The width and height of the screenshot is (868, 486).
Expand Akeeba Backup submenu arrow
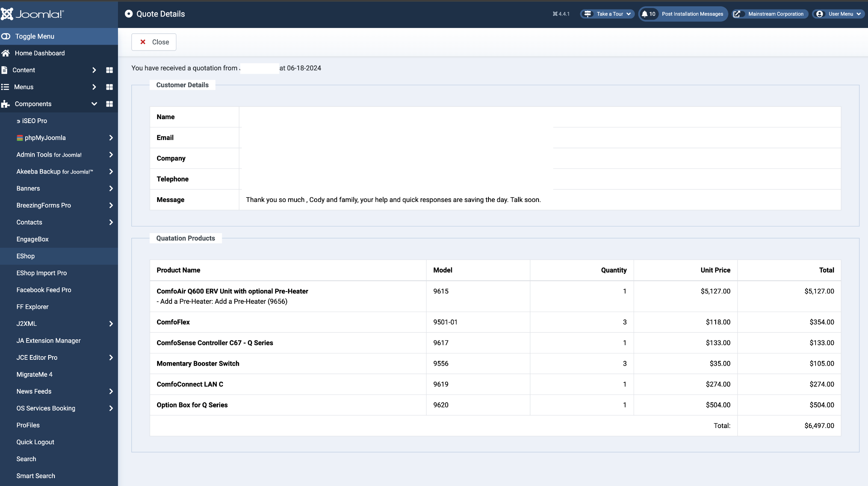pyautogui.click(x=111, y=172)
